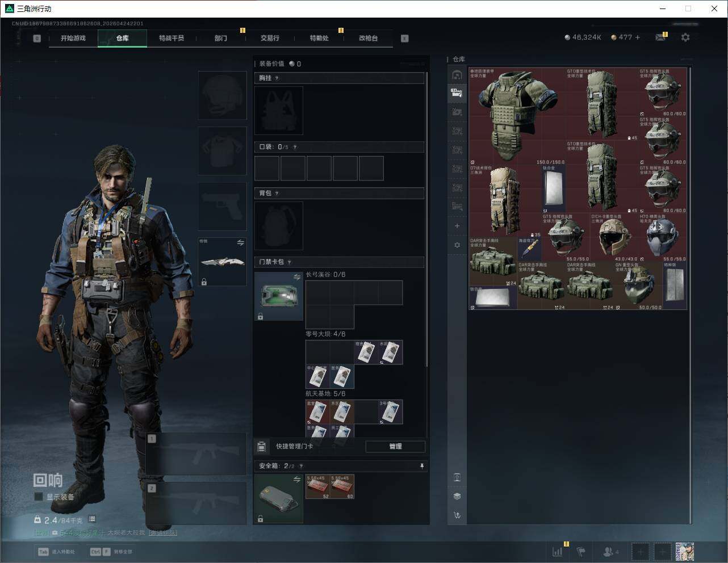This screenshot has width=728, height=563.
Task: Open stash sidebar gear settings
Action: click(457, 245)
